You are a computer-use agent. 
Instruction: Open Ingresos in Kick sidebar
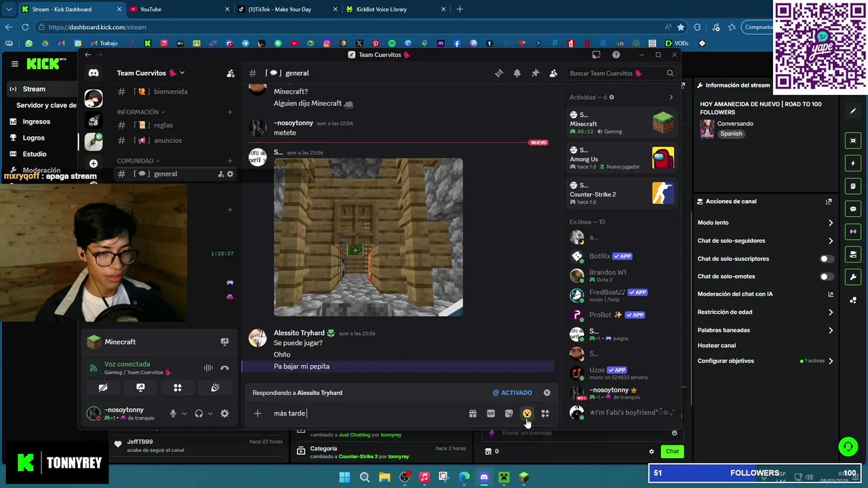pos(37,122)
